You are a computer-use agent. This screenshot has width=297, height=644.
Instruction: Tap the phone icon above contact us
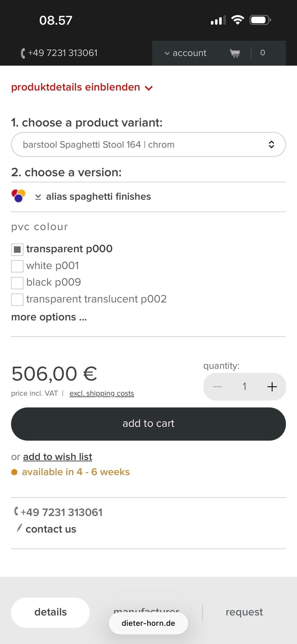click(x=16, y=511)
